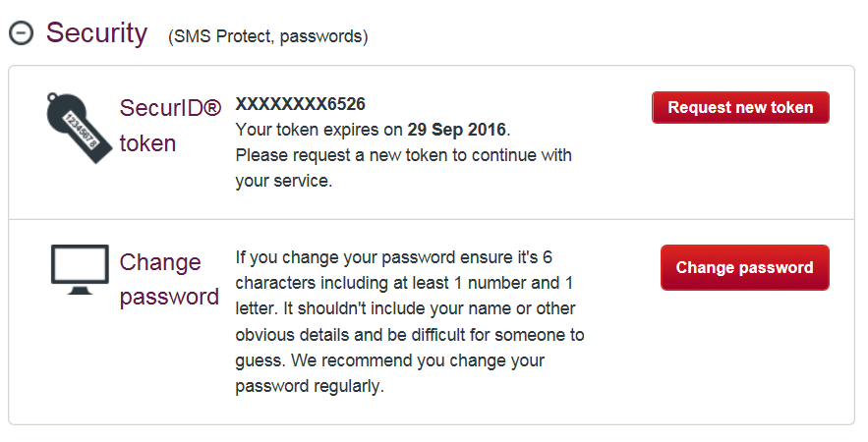The image size is (868, 442).
Task: Click the SMS Protect, passwords subtitle
Action: click(268, 36)
